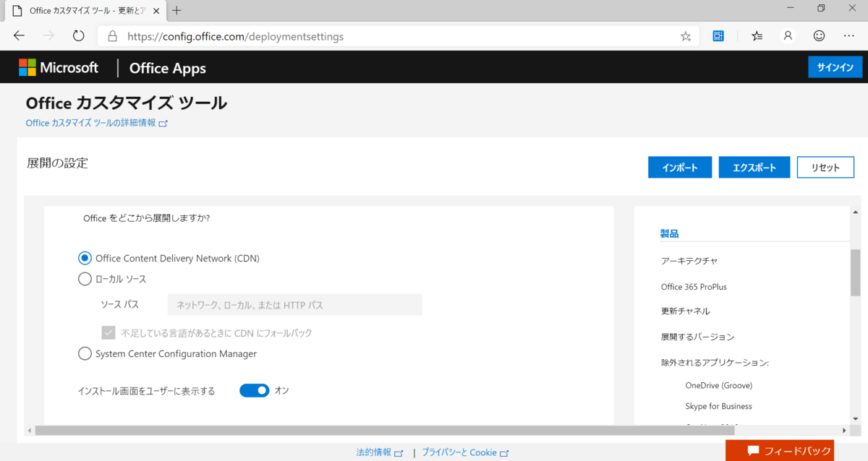Toggle CDN にフォールバック checkbox

click(109, 333)
